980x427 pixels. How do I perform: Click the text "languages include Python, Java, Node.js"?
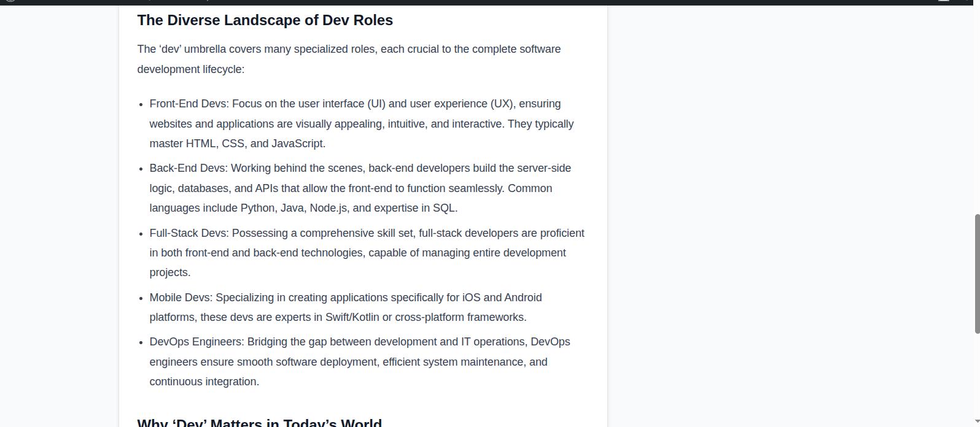(x=249, y=208)
